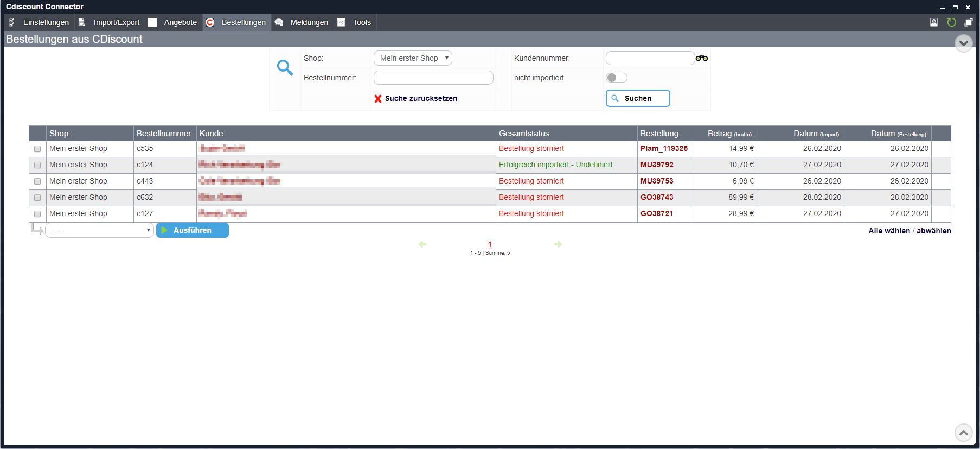The image size is (980, 449).
Task: Go to next page with green arrow
Action: tap(558, 244)
